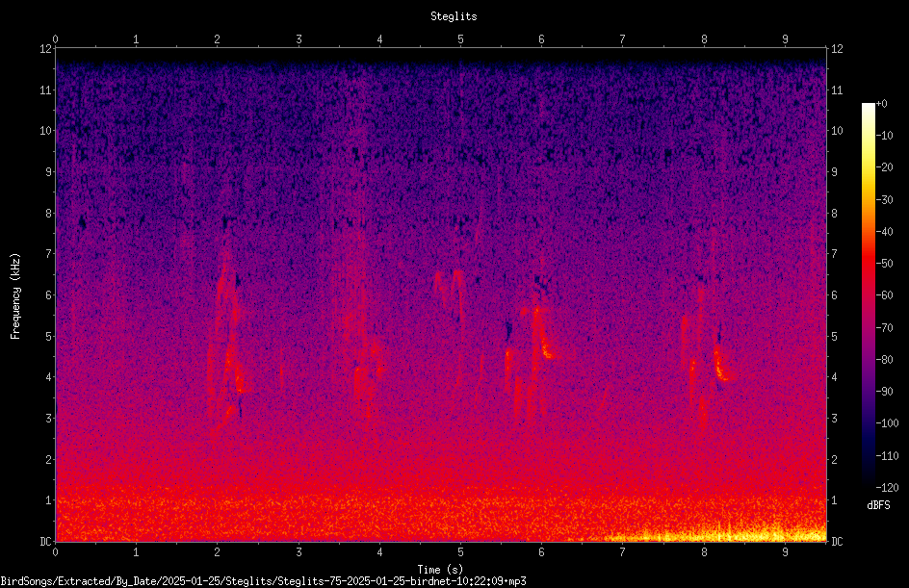
Task: Select the Frequency (kHz) axis label
Action: coord(15,296)
